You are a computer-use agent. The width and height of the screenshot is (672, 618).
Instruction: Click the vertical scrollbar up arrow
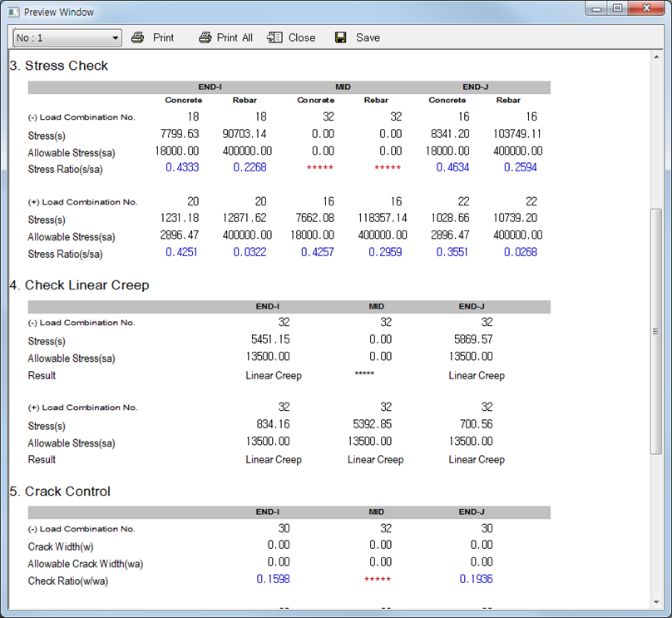pyautogui.click(x=656, y=57)
